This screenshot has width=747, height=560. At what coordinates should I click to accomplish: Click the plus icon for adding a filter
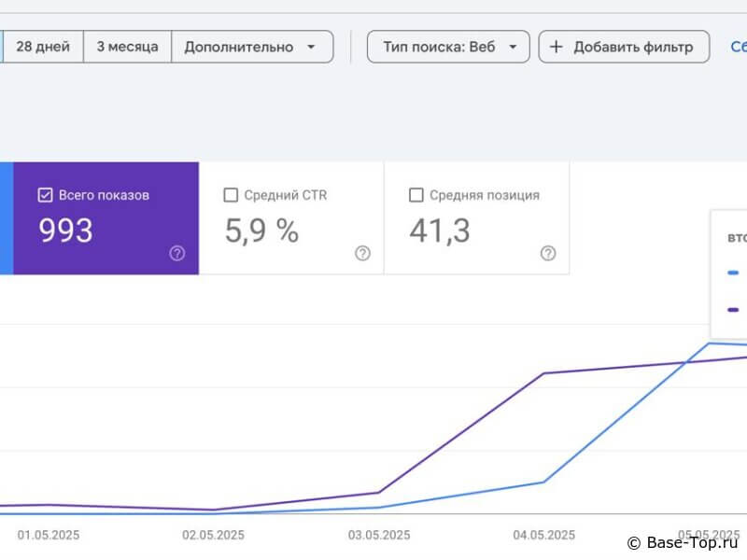(557, 47)
